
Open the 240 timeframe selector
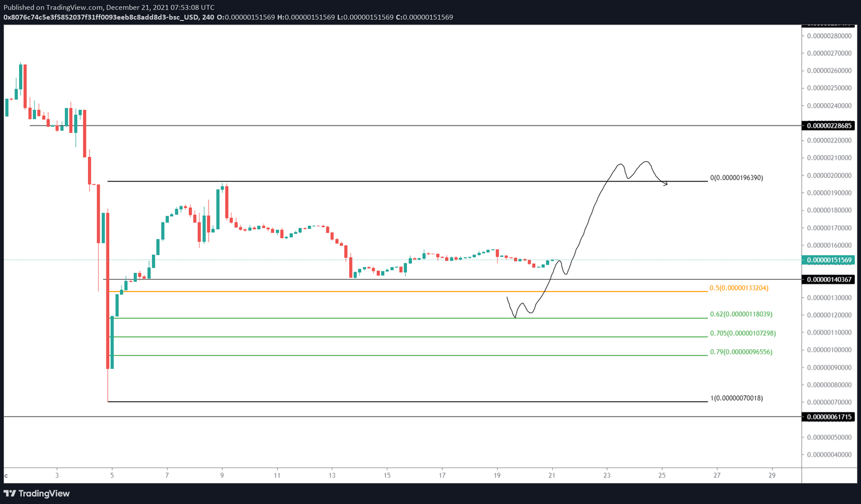click(208, 17)
